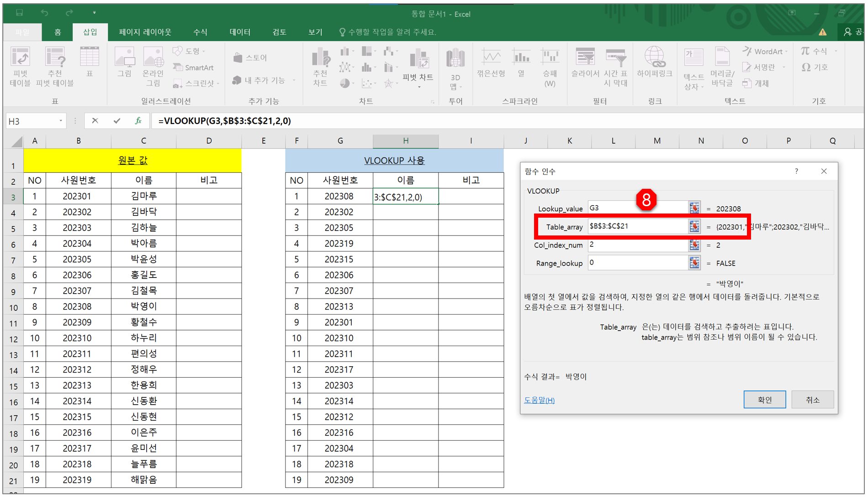
Task: Click the Col_index_num range selector icon
Action: pyautogui.click(x=694, y=245)
